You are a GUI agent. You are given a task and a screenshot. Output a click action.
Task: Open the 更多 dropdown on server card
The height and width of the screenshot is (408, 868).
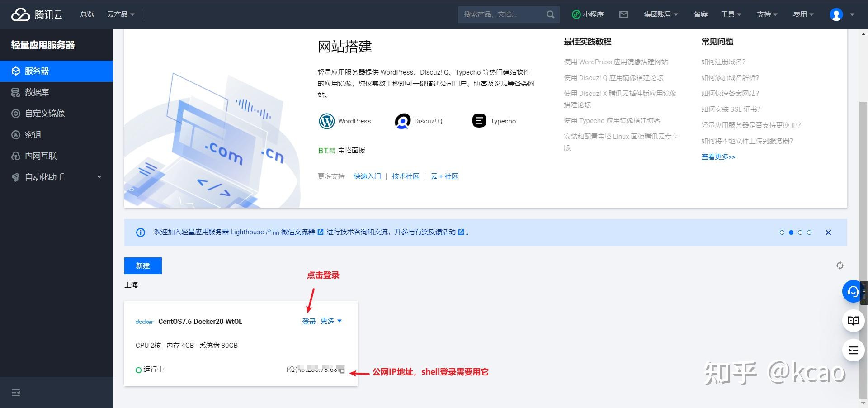tap(331, 321)
